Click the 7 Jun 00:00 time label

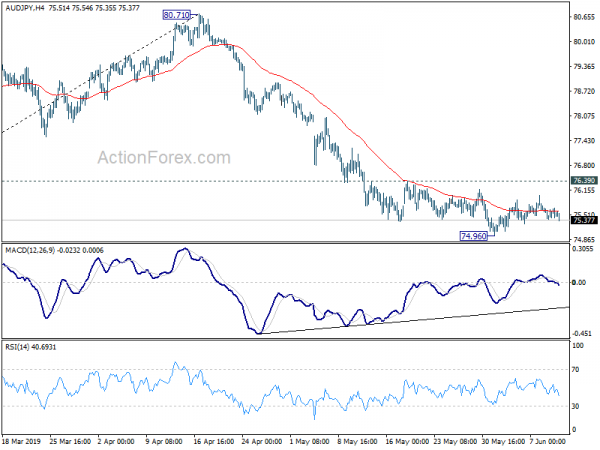coord(548,441)
